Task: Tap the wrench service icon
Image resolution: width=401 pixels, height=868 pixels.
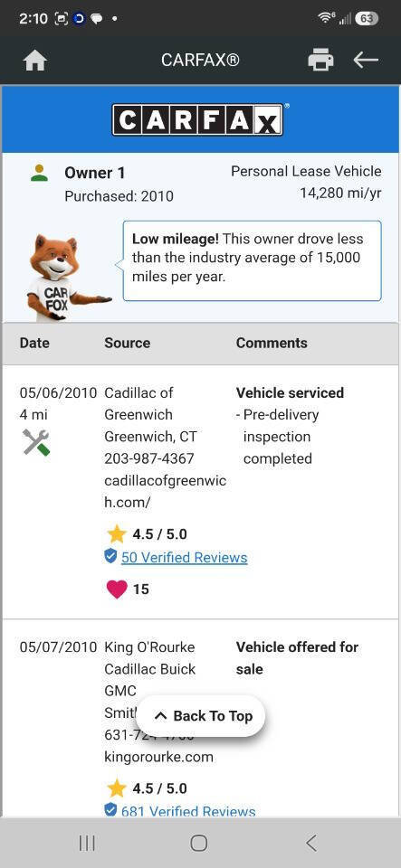Action: (x=36, y=442)
